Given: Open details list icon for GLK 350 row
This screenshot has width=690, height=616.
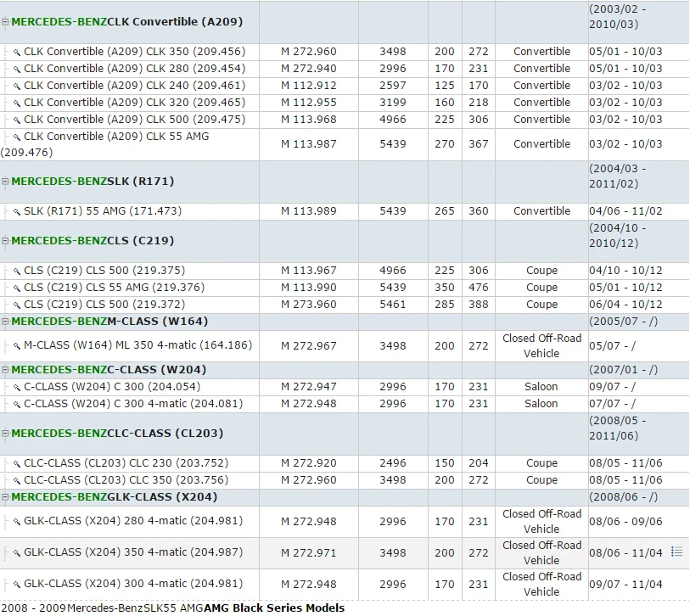Looking at the screenshot, I should tap(676, 552).
